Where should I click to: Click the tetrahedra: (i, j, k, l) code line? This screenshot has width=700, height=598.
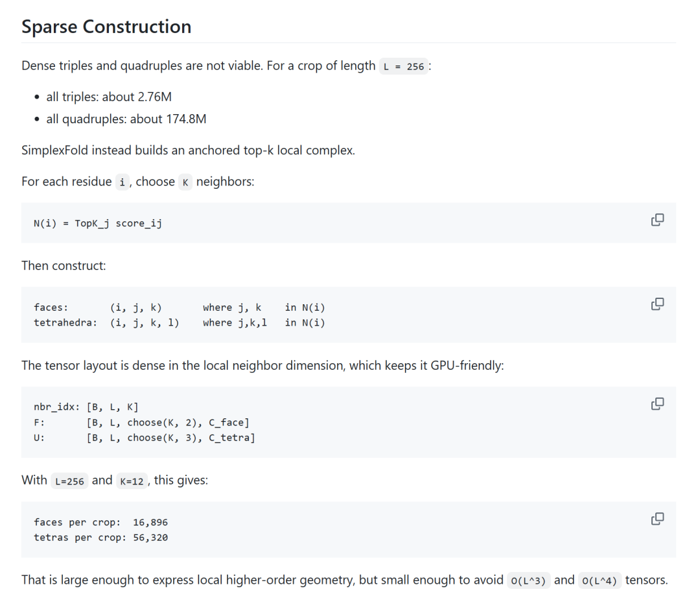(x=180, y=322)
